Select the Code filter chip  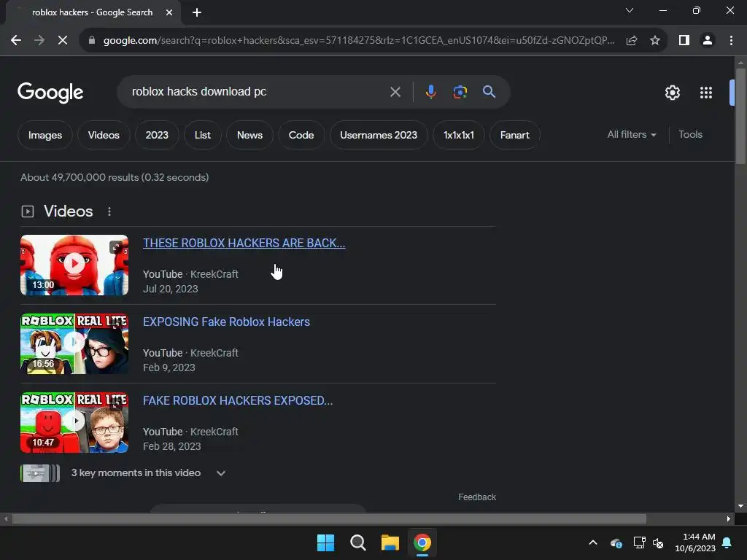tap(301, 135)
